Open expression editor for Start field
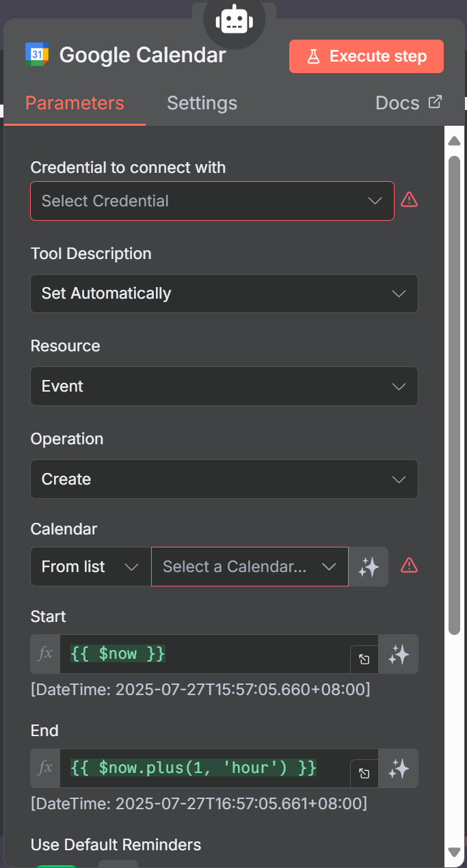This screenshot has height=868, width=467. click(x=364, y=659)
